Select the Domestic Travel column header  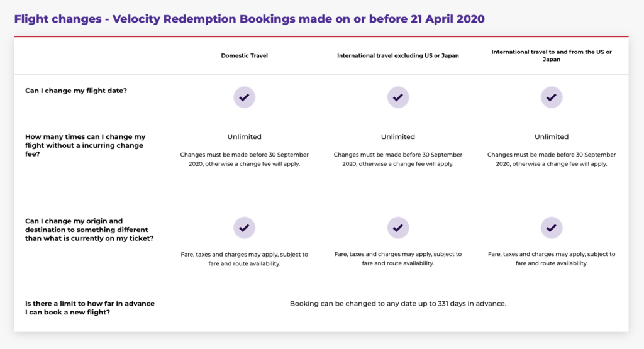pos(245,55)
